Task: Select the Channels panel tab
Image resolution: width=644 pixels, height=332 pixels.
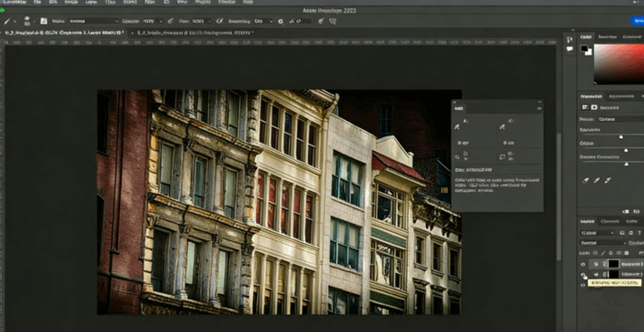Action: tap(609, 221)
